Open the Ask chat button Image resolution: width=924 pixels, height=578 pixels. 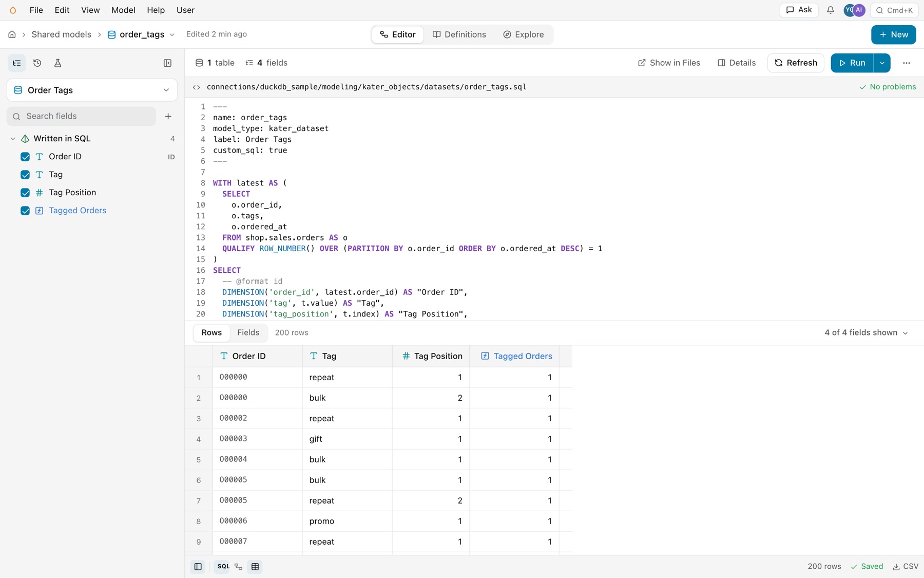point(799,10)
